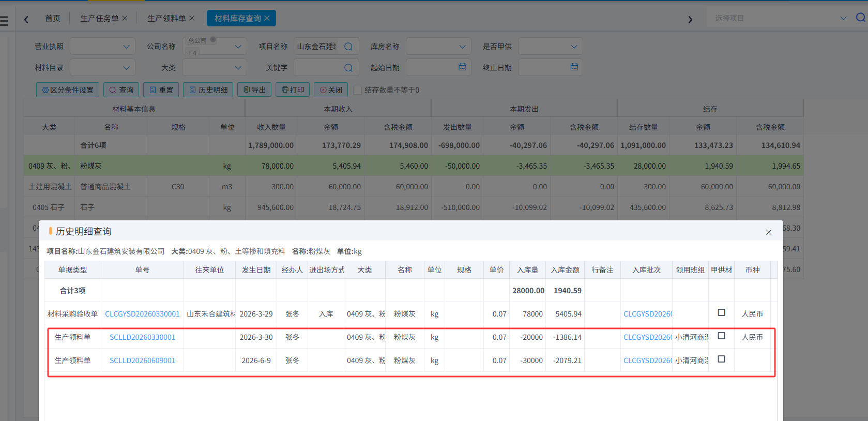Viewport: 868px width, 421px height.
Task: Click the 查询 button
Action: pos(121,90)
